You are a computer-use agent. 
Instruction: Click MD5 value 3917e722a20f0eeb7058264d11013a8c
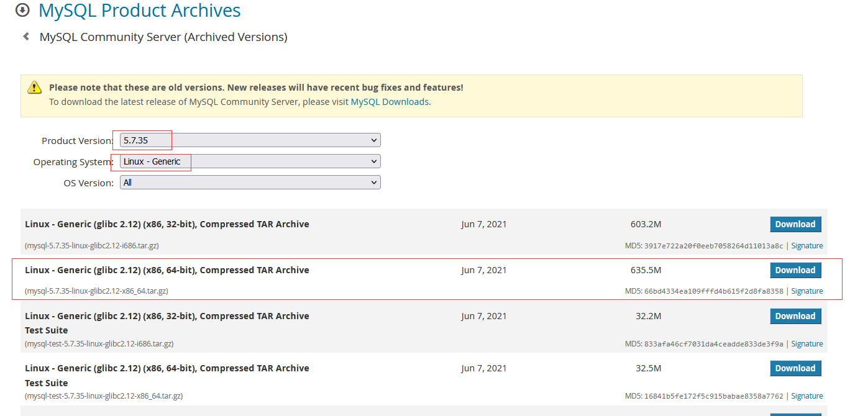[713, 246]
